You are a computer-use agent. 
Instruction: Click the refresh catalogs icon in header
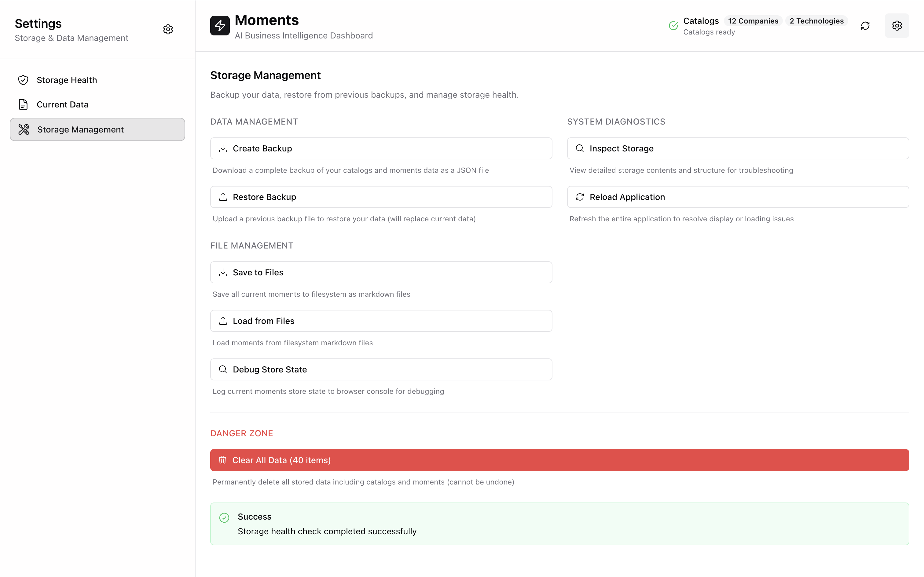click(865, 26)
